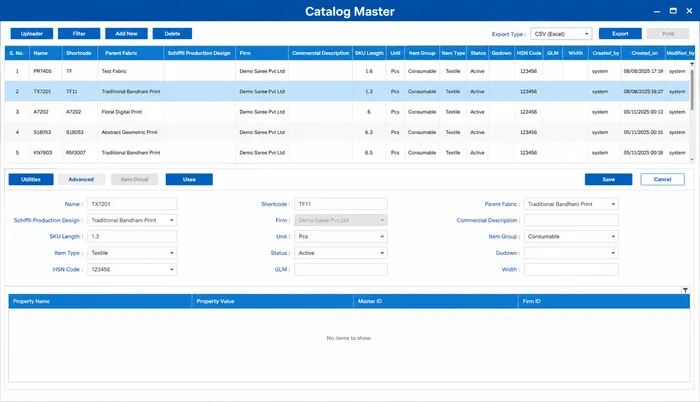Viewport: 700px width, 402px height.
Task: Select the row named A7202
Action: [x=347, y=112]
